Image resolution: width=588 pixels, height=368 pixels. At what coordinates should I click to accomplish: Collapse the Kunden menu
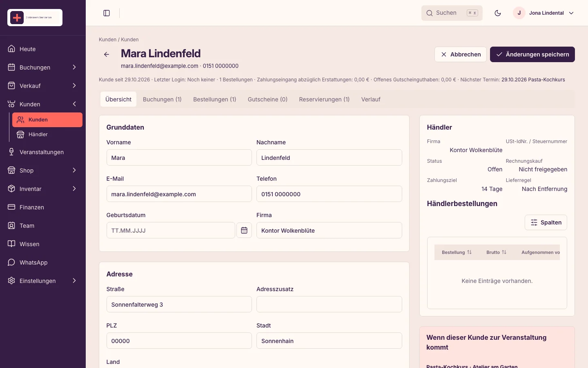[x=43, y=104]
